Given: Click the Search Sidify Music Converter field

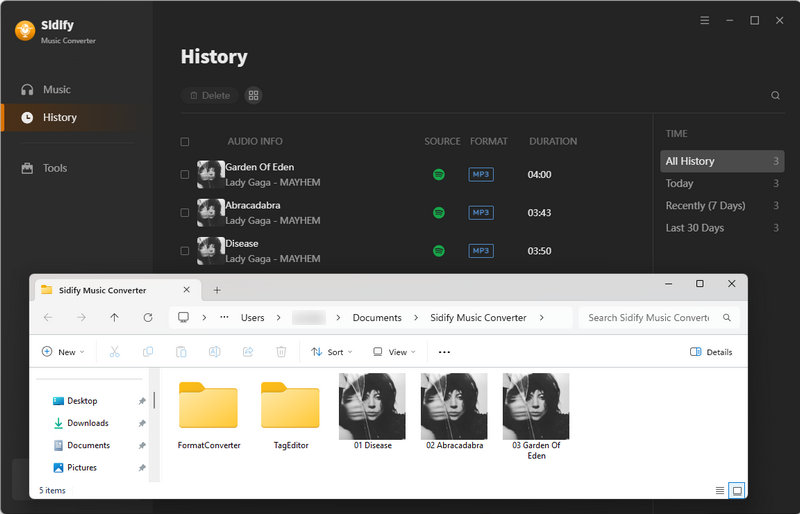Looking at the screenshot, I should [659, 317].
